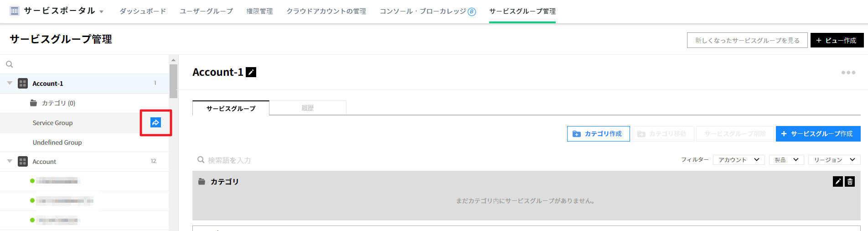Click the サービスグループ作成 button
Viewport: 868px width, 231px height.
point(818,134)
